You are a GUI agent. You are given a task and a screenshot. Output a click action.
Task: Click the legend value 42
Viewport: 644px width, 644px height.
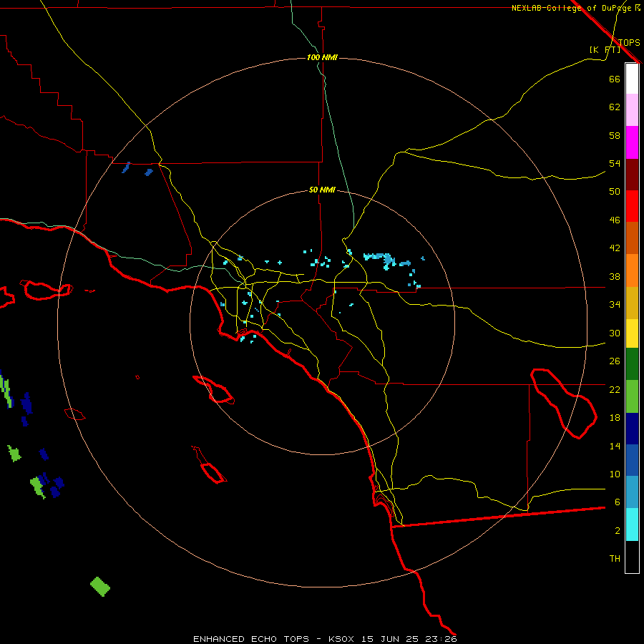click(x=615, y=248)
